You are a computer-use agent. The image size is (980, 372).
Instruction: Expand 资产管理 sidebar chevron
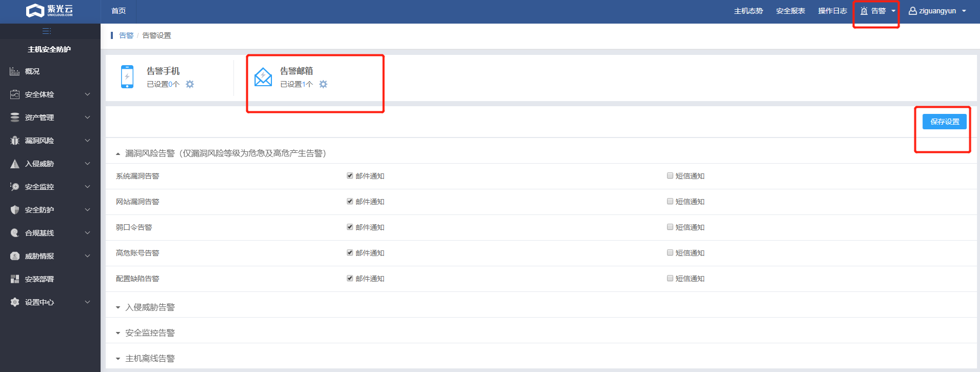point(87,118)
